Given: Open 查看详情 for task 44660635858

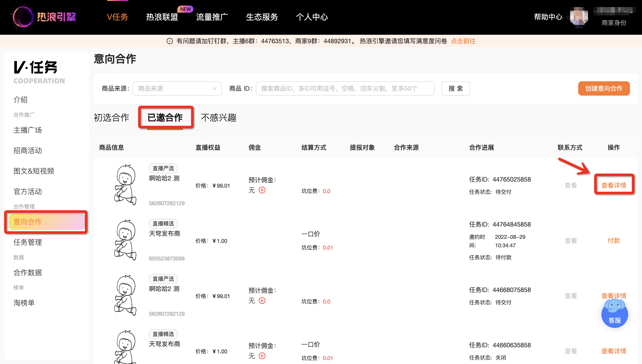Looking at the screenshot, I should (x=614, y=351).
